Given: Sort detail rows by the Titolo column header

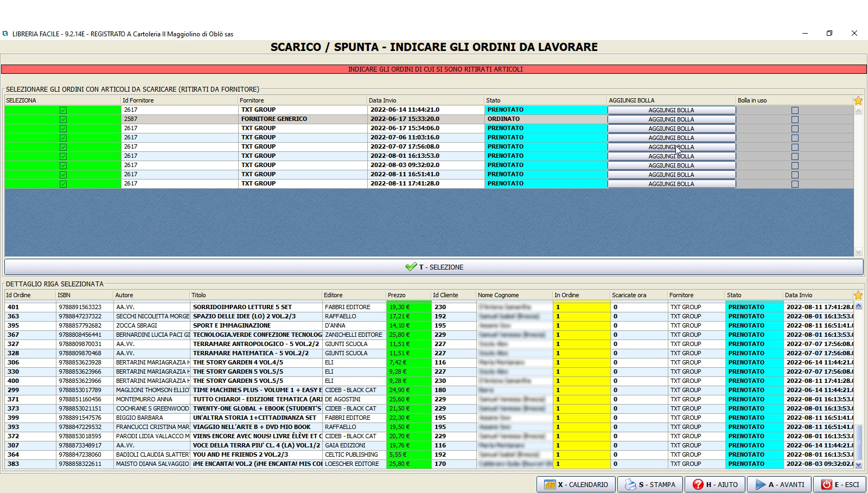Looking at the screenshot, I should pyautogui.click(x=256, y=295).
